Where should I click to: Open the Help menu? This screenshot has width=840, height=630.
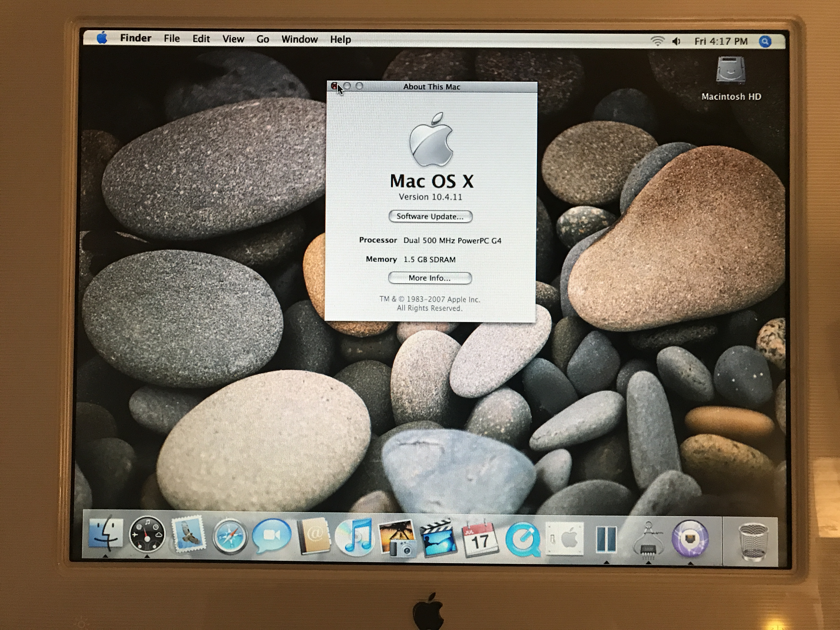pyautogui.click(x=340, y=40)
